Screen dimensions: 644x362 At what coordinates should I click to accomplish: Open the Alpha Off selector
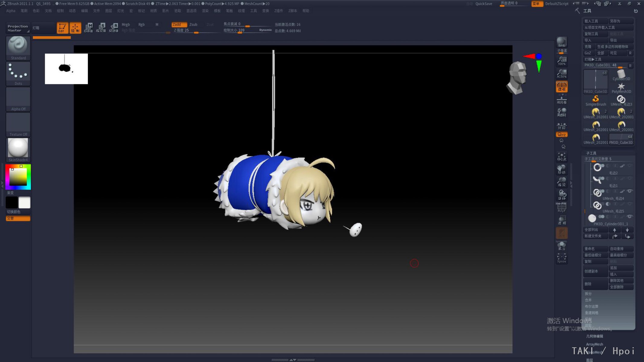18,99
